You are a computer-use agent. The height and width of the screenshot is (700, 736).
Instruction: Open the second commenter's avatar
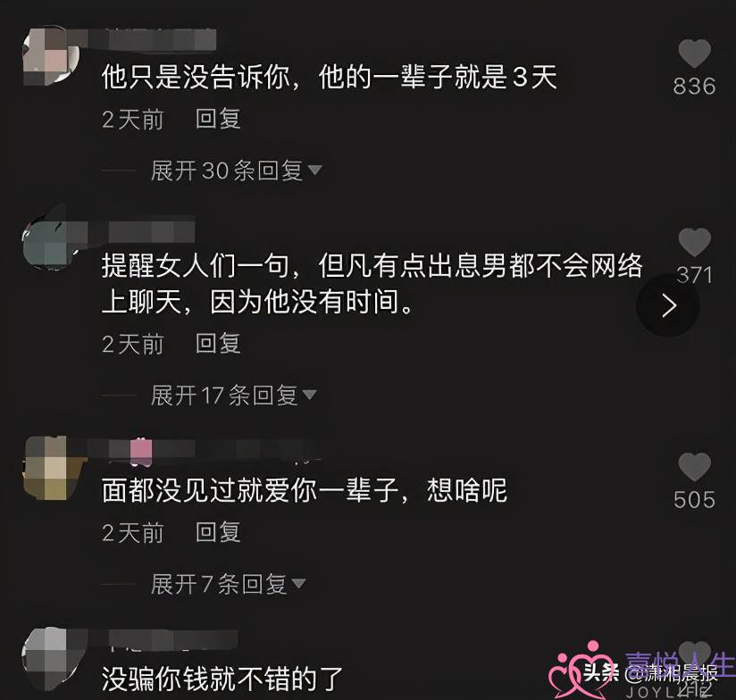[x=51, y=240]
